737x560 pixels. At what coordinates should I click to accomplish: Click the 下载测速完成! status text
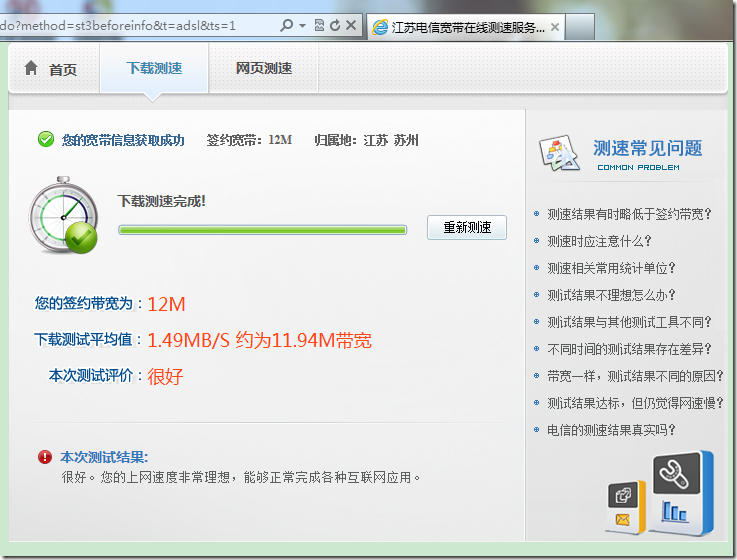161,201
